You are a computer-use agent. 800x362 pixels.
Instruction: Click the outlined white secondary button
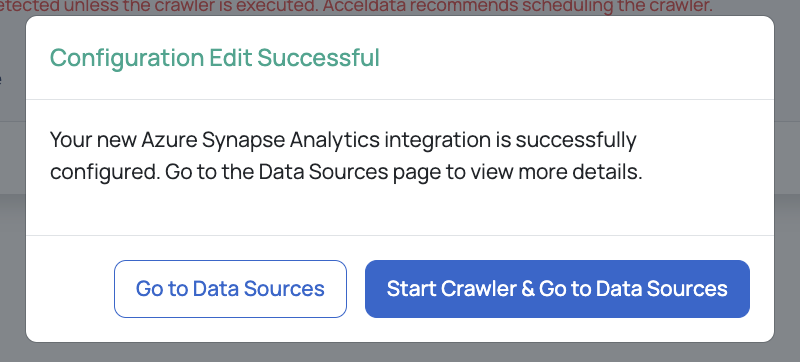click(230, 289)
